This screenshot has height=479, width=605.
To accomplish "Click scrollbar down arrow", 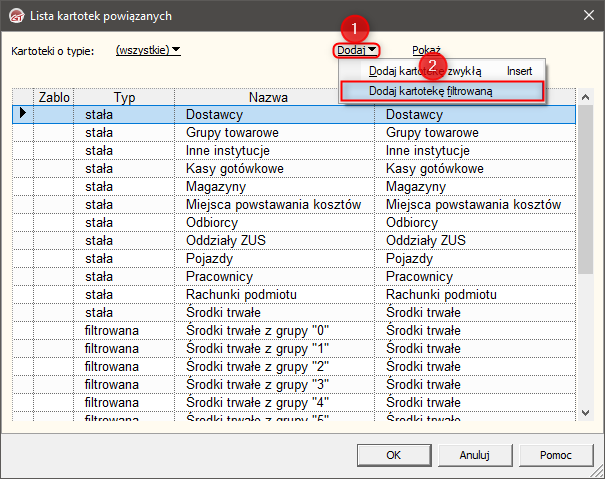I will (585, 413).
